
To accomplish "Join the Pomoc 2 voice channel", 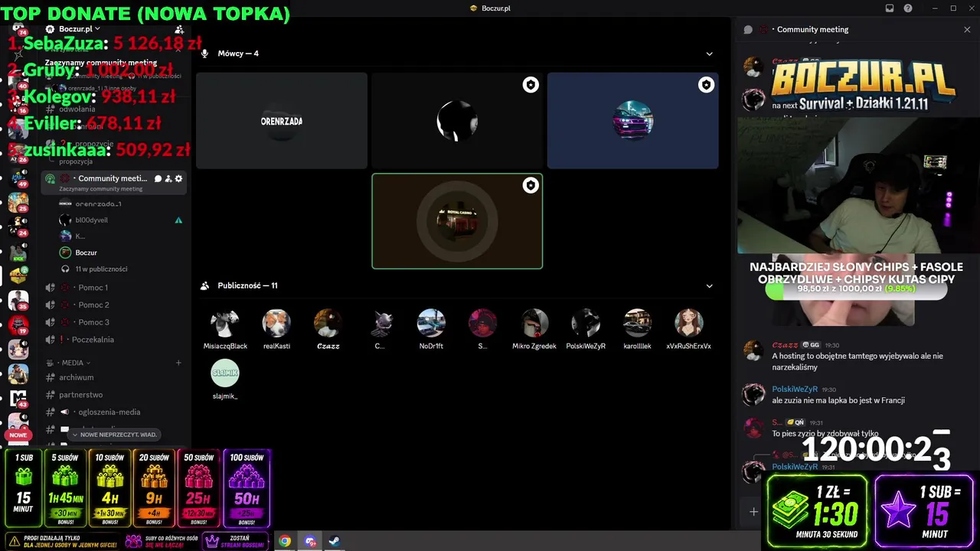I will (x=93, y=305).
